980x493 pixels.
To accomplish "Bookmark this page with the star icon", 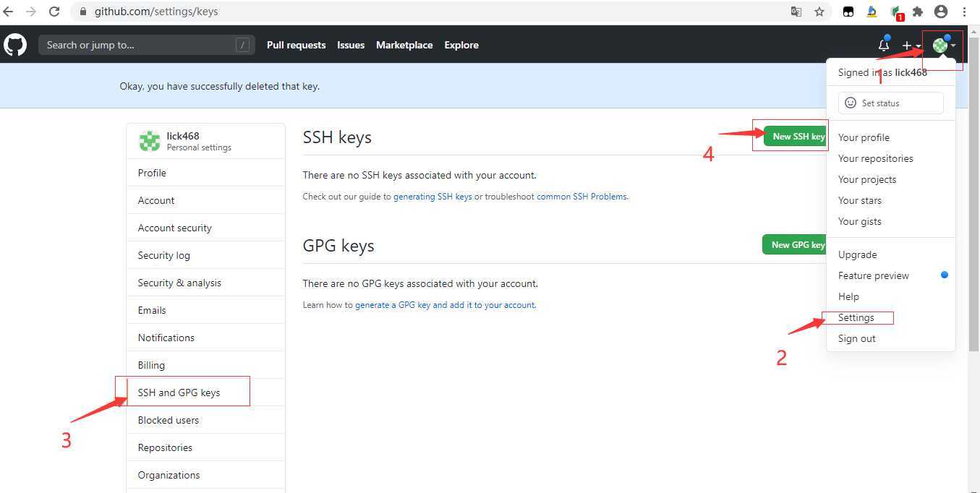I will pos(819,12).
